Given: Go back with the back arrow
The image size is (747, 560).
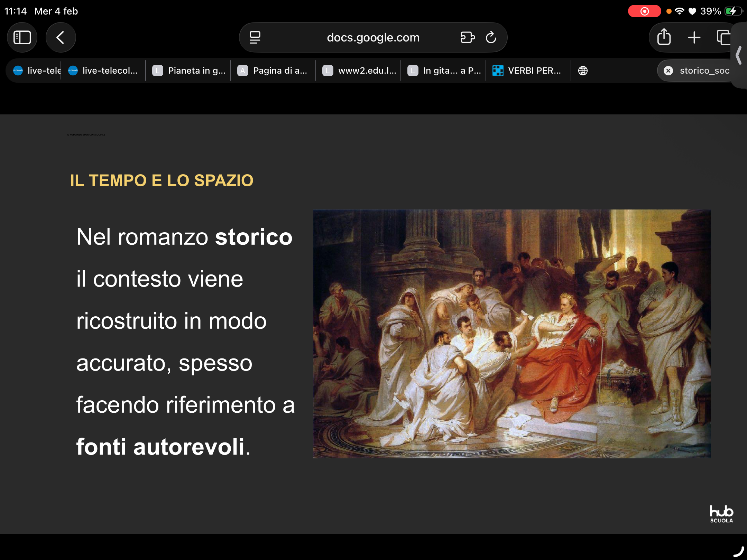Looking at the screenshot, I should (61, 37).
